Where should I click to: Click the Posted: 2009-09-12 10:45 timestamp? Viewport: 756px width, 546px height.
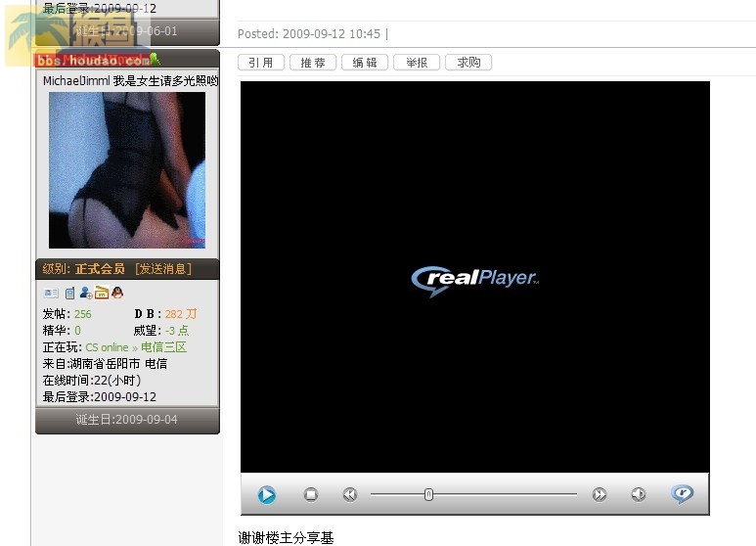pyautogui.click(x=309, y=34)
